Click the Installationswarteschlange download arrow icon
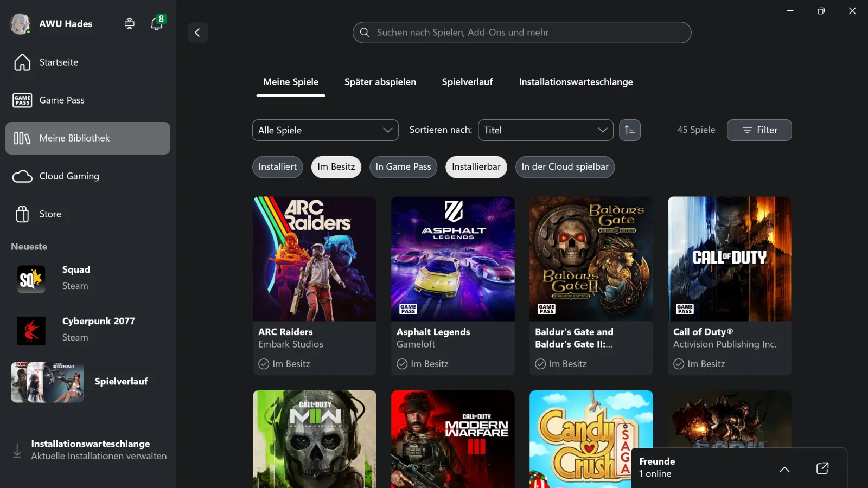This screenshot has height=488, width=868. click(17, 451)
